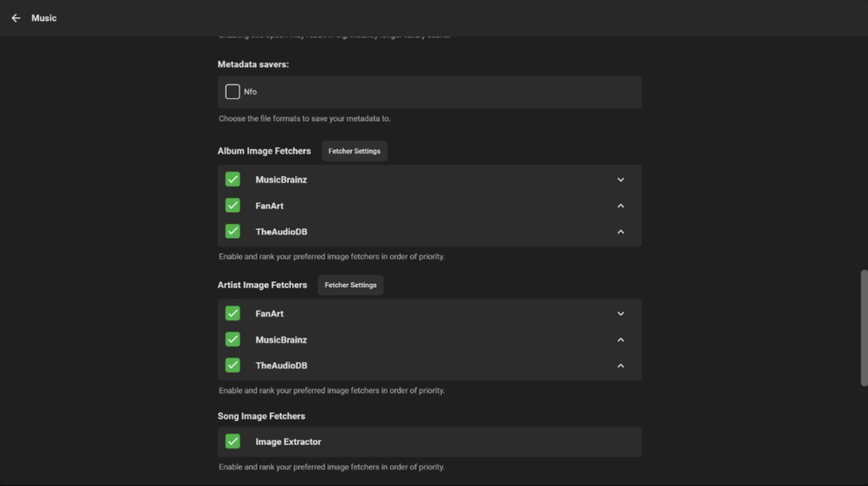
Task: Click the Artist Image Fetchers heading
Action: click(x=262, y=285)
